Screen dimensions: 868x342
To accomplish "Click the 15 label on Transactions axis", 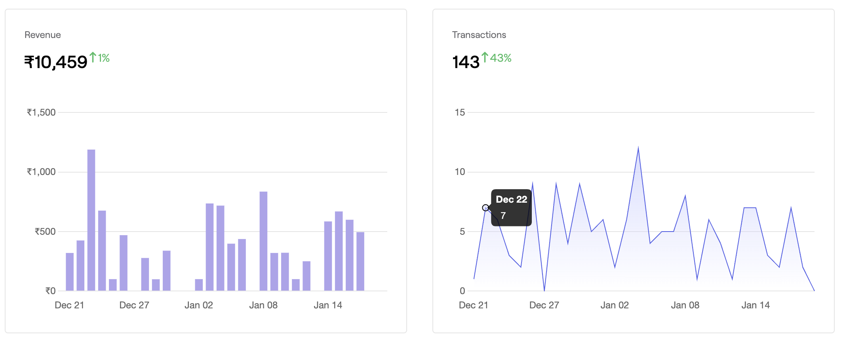I will tap(460, 112).
